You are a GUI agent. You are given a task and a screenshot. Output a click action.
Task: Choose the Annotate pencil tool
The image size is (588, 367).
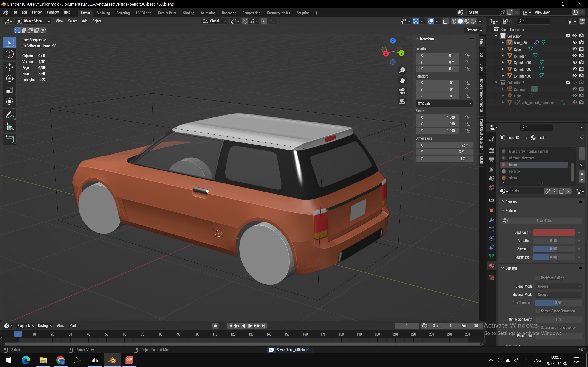9,115
